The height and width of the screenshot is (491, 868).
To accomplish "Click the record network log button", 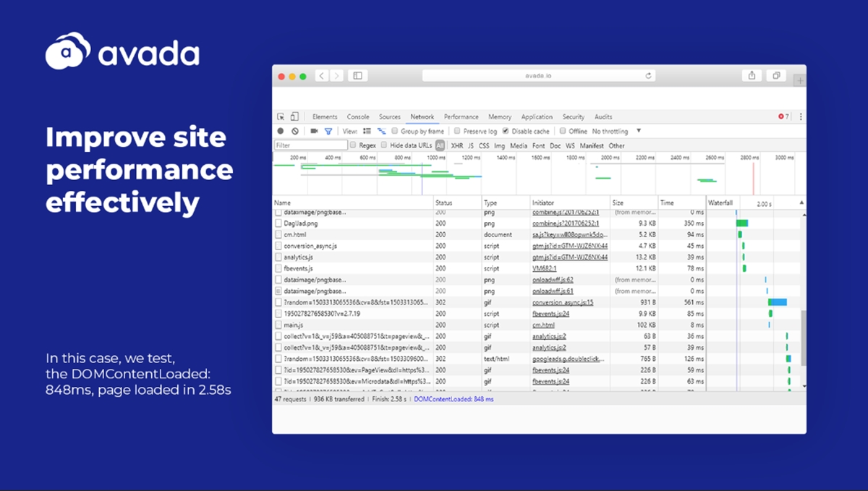I will coord(281,131).
